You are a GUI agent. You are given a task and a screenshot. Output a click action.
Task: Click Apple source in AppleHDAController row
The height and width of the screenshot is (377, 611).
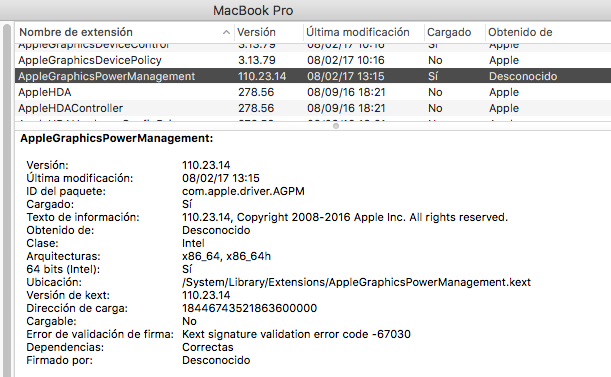click(504, 108)
